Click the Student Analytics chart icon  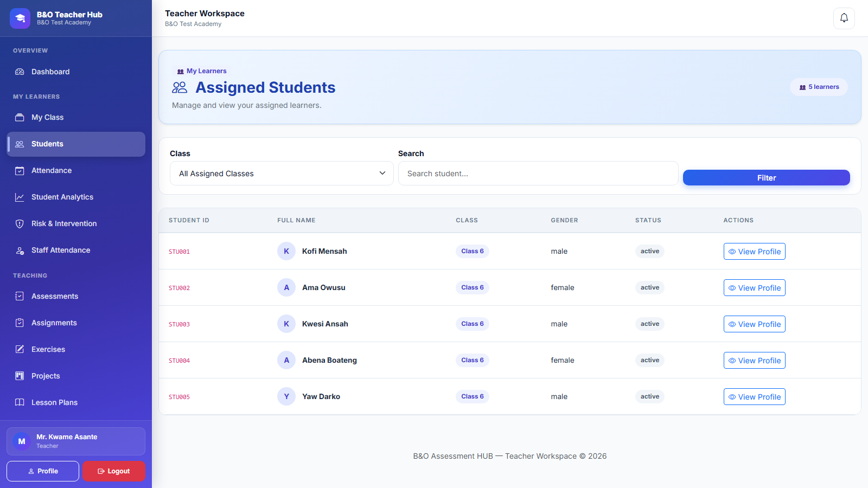20,197
